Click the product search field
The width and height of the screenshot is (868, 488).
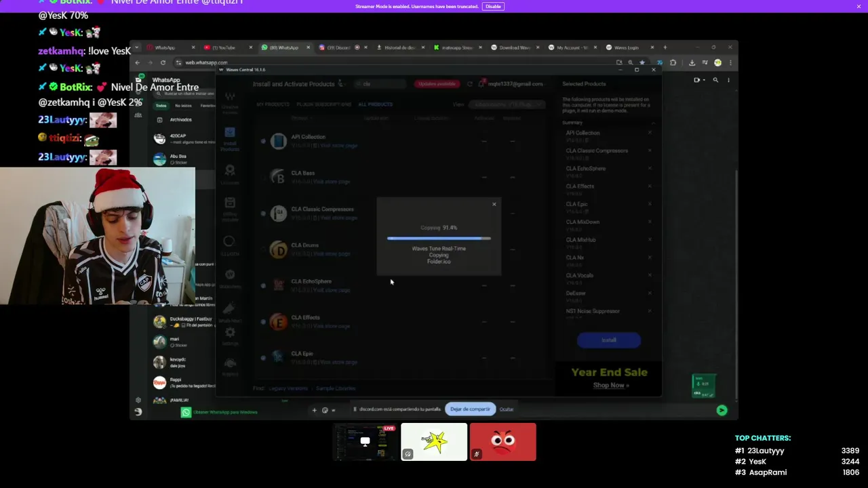(380, 84)
